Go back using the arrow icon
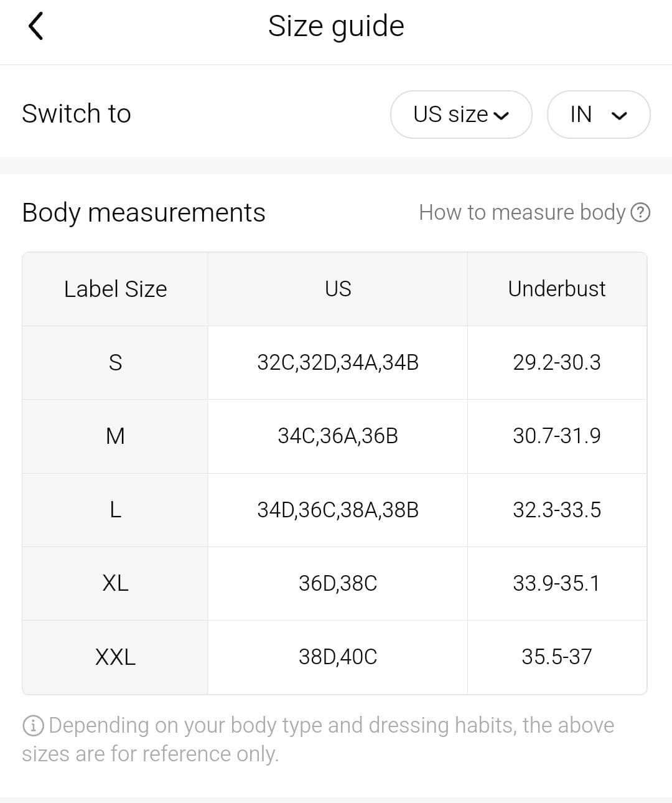Viewport: 672px width, 803px height. pyautogui.click(x=36, y=26)
